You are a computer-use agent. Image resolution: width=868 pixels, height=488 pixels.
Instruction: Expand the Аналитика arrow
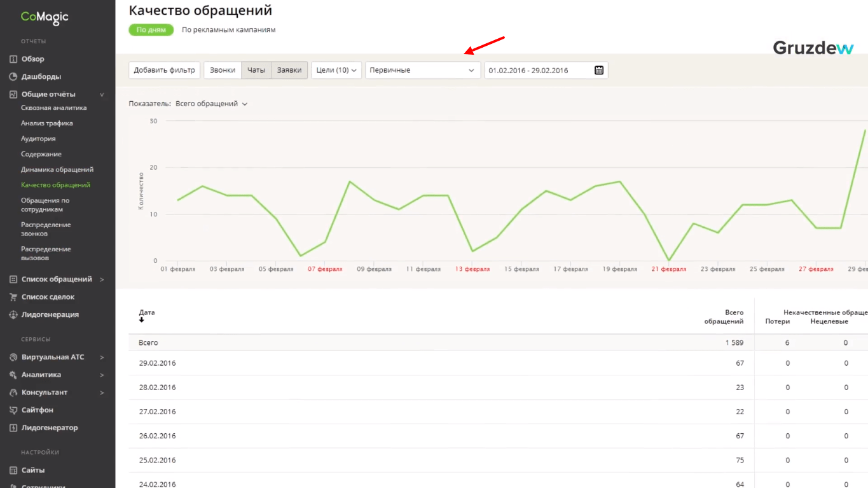[102, 375]
